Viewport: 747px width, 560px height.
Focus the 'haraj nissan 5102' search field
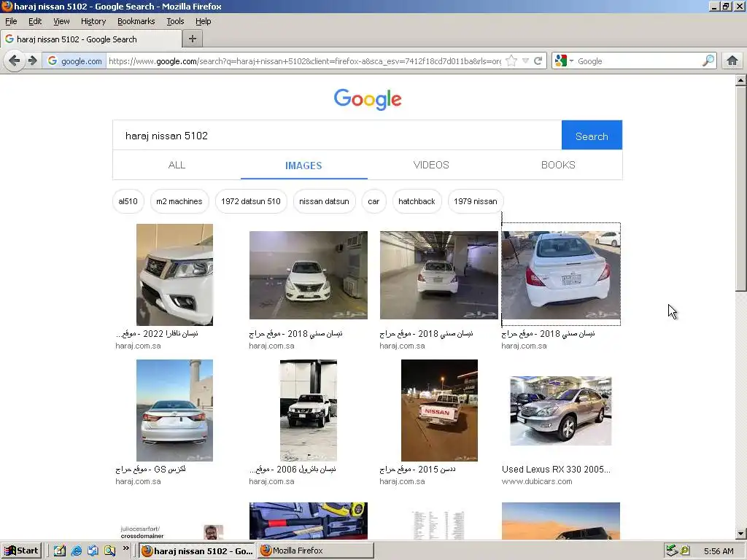[x=337, y=135]
